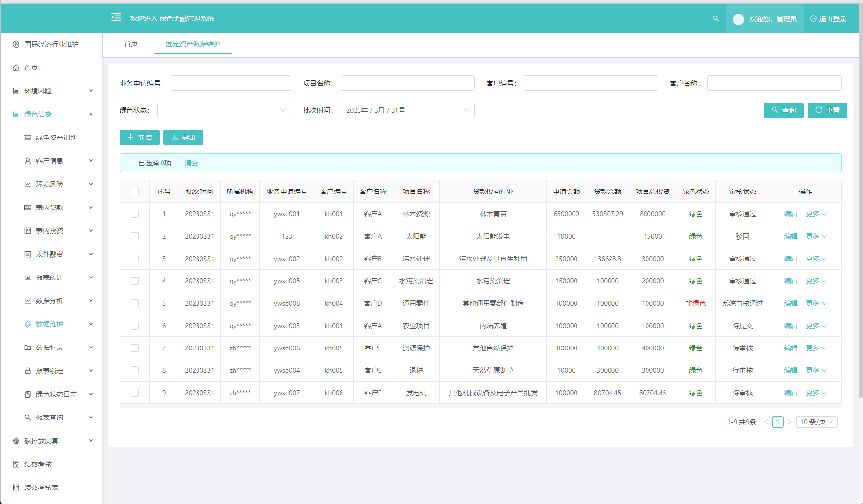Click the 报表统计 bar chart icon

click(x=28, y=278)
